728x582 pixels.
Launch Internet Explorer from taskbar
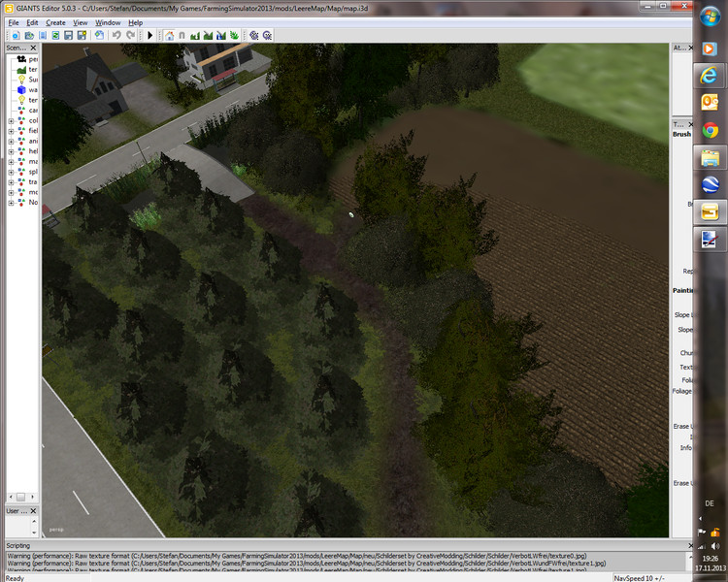(x=710, y=76)
